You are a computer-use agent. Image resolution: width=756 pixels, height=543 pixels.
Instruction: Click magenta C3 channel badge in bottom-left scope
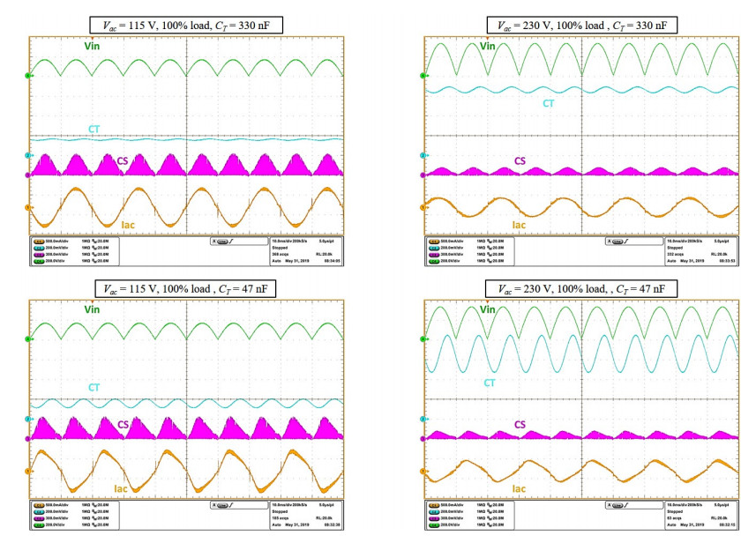click(39, 517)
